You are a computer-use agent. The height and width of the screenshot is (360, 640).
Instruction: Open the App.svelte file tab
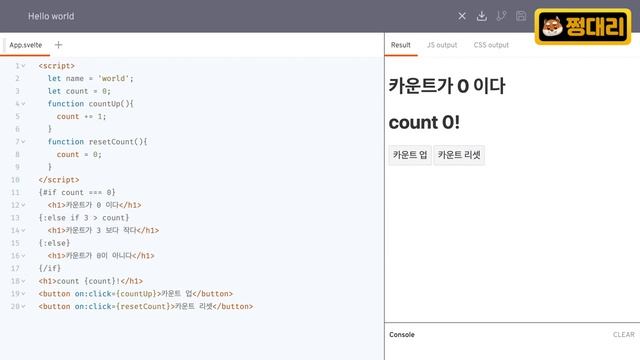coord(25,45)
